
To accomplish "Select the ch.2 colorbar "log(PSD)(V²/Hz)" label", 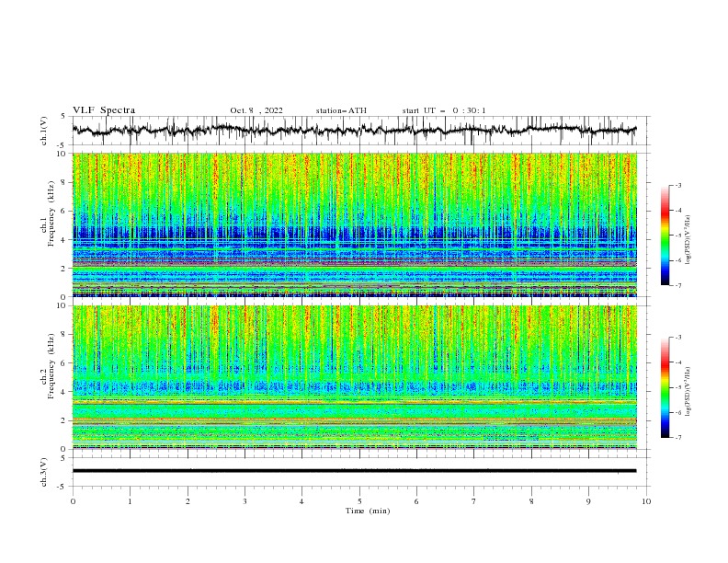I will [x=688, y=393].
